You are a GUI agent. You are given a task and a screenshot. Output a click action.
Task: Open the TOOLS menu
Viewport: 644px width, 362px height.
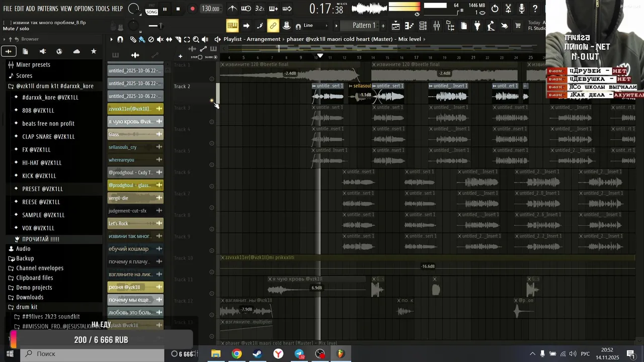(103, 9)
